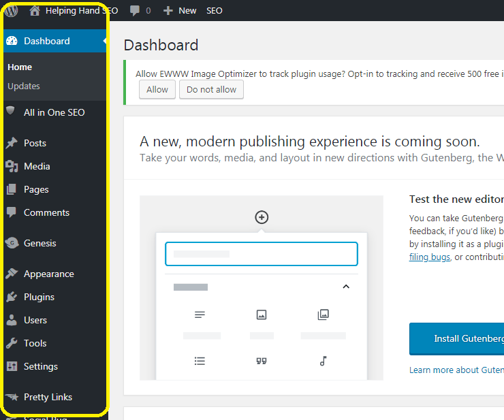Click the home icon beside Helping Hand SEO
504x420 pixels.
35,11
